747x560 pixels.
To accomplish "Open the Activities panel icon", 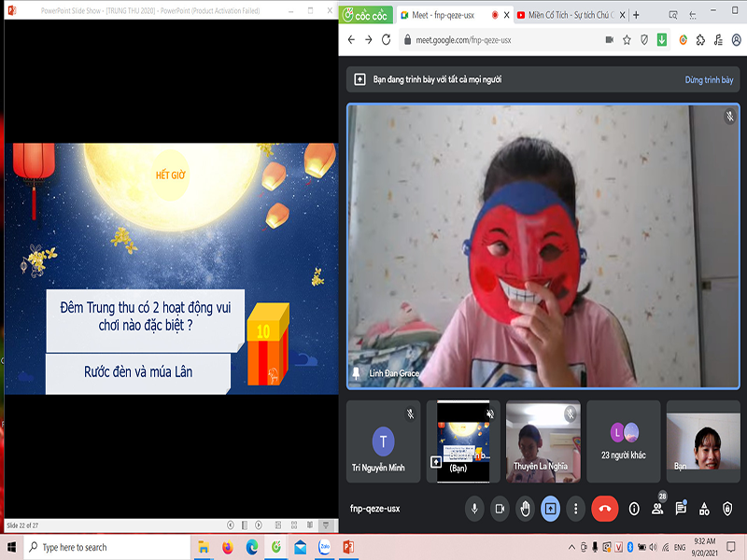I will pyautogui.click(x=705, y=509).
